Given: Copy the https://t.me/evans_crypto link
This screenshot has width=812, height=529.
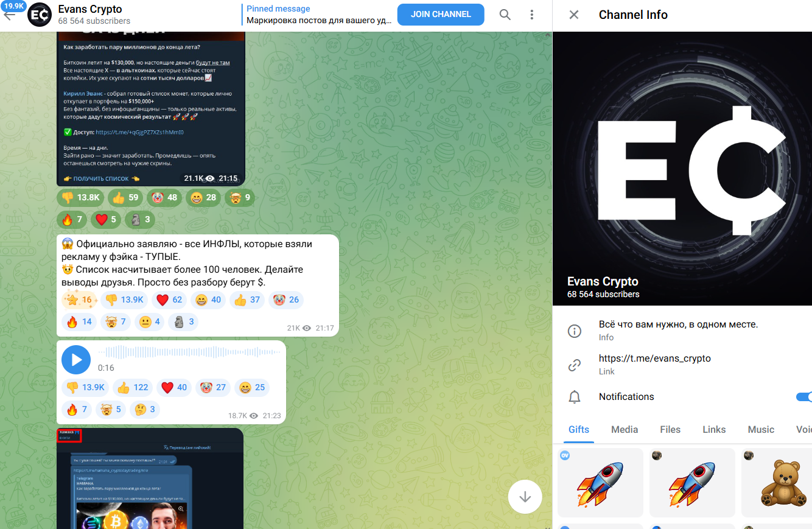Looking at the screenshot, I should pyautogui.click(x=655, y=359).
